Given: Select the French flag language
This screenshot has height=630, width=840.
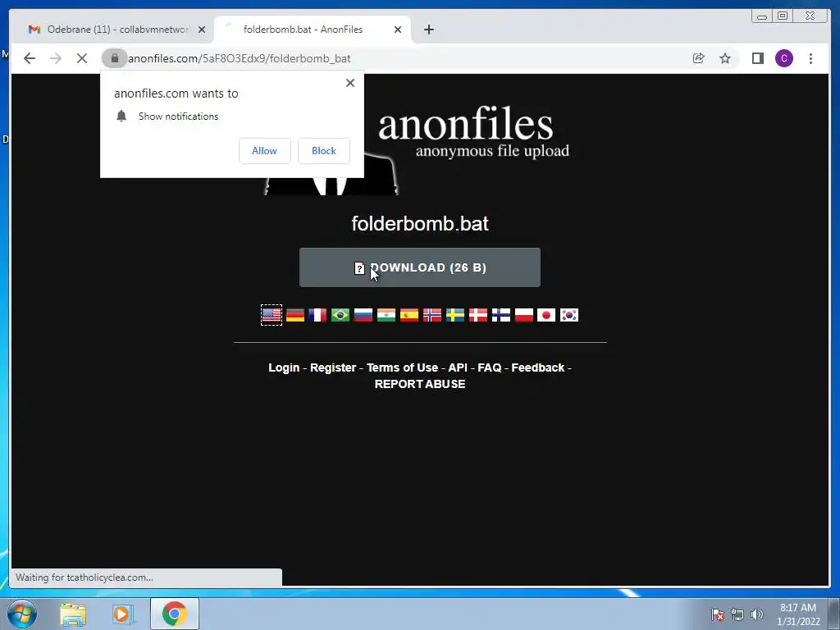Looking at the screenshot, I should coord(317,315).
